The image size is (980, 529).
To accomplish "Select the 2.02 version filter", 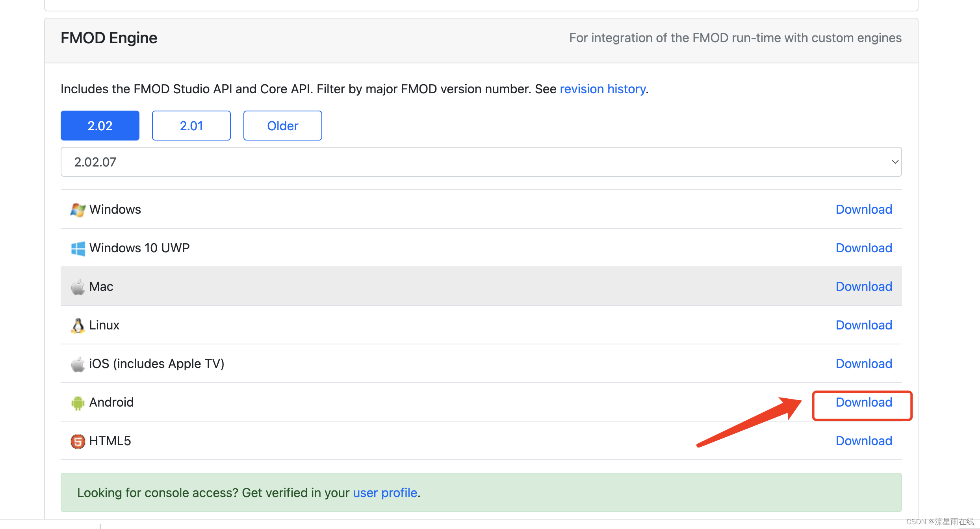I will click(100, 126).
